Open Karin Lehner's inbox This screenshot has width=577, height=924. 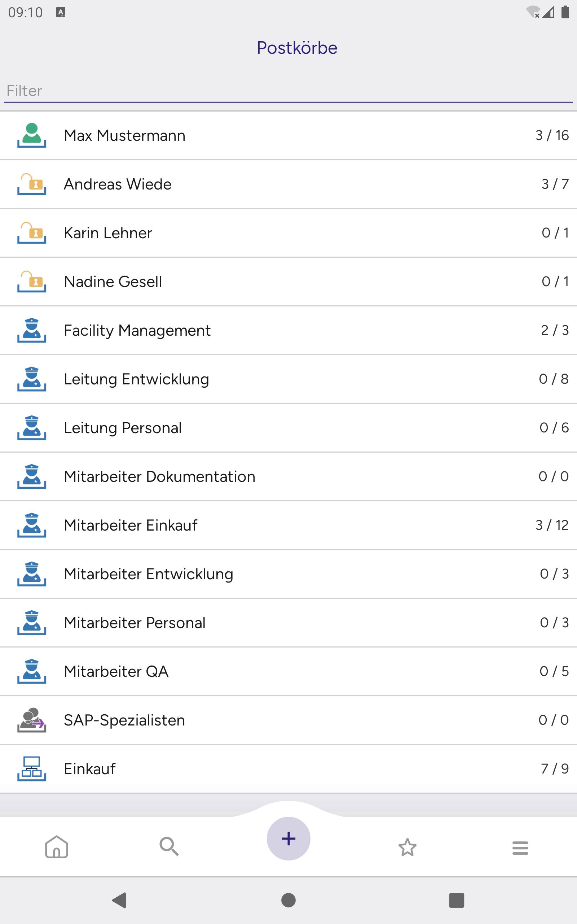tap(288, 233)
